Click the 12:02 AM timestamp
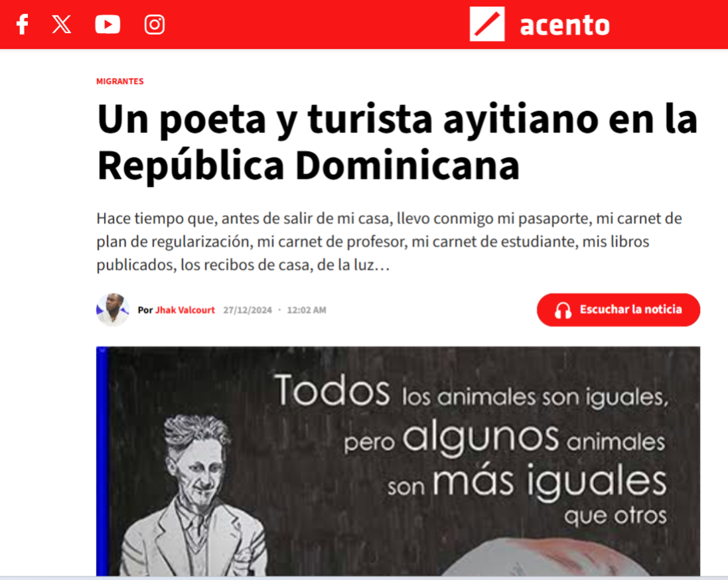The height and width of the screenshot is (580, 728). pos(307,310)
